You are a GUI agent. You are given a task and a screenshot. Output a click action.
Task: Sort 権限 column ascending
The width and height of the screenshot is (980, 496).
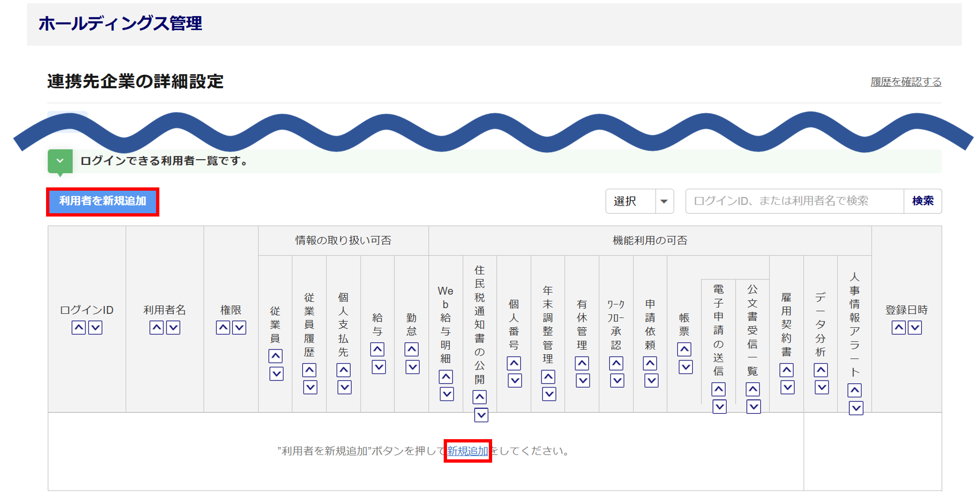tap(223, 327)
